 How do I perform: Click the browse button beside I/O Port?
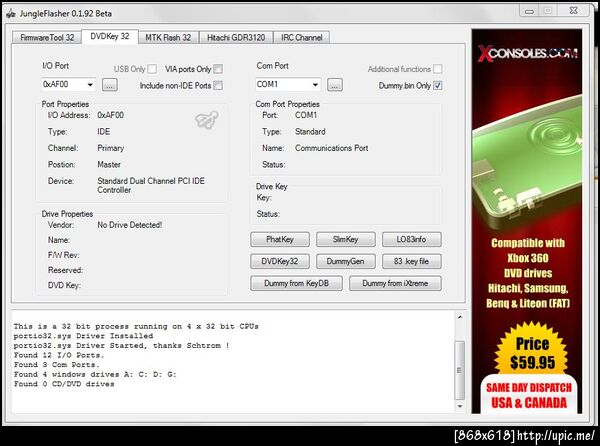[109, 85]
